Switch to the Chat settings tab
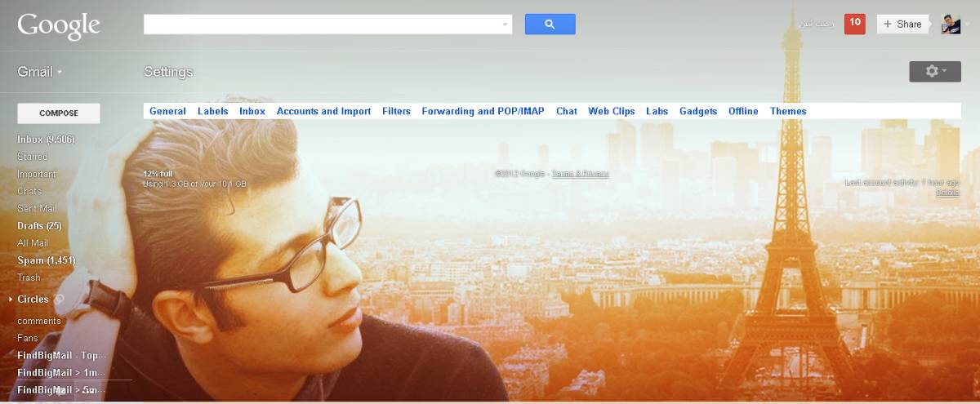 (567, 111)
